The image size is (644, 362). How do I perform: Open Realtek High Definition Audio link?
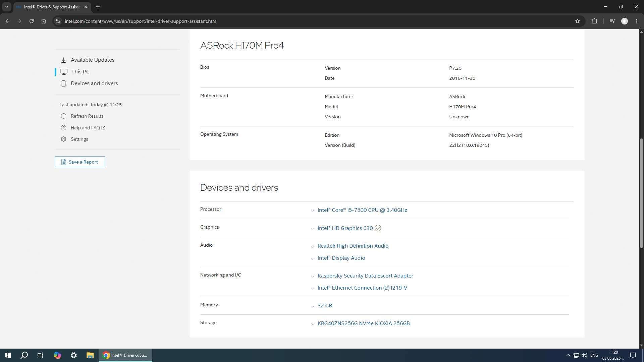353,246
